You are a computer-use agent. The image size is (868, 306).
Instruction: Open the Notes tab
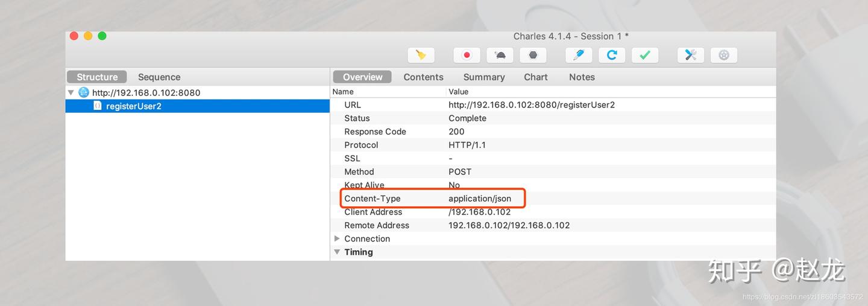582,77
